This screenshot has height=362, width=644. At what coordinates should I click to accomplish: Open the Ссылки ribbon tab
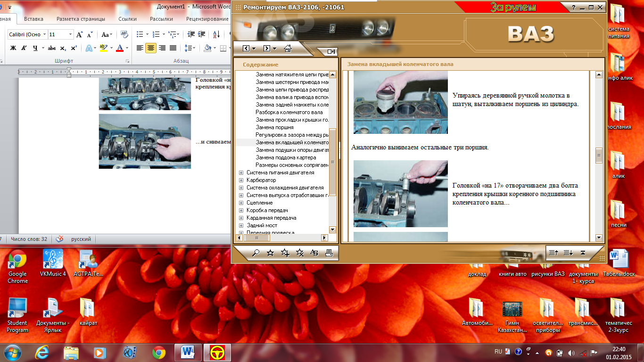coord(127,19)
